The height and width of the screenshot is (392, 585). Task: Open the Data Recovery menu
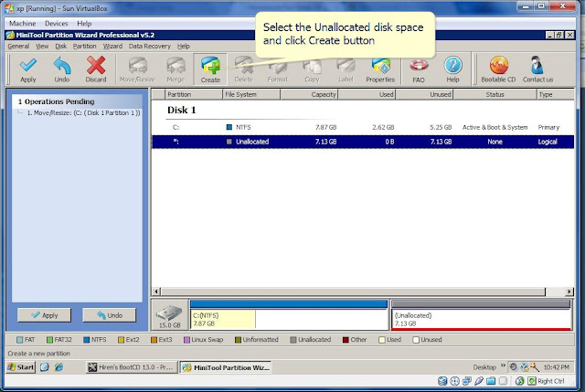click(x=150, y=47)
